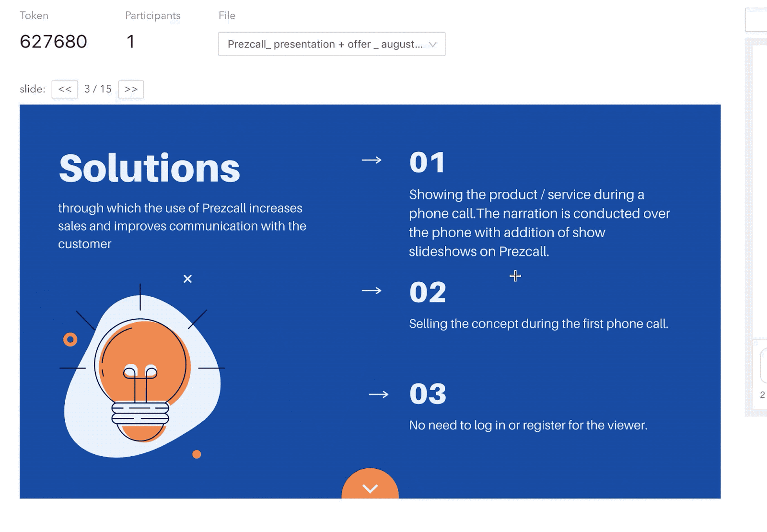Image resolution: width=767 pixels, height=532 pixels.
Task: Click the orange down-chevron button on slide
Action: point(370,486)
